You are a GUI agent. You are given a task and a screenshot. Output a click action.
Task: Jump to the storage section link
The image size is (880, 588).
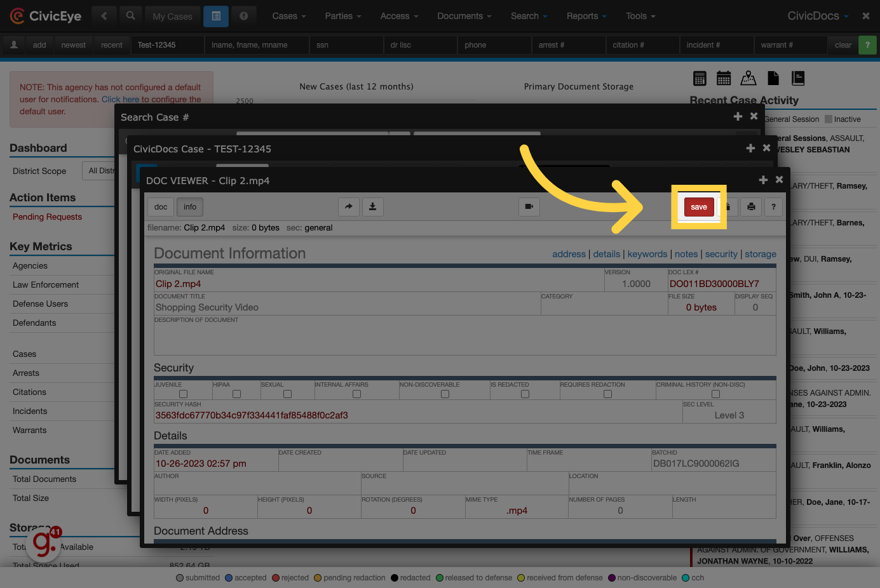761,254
